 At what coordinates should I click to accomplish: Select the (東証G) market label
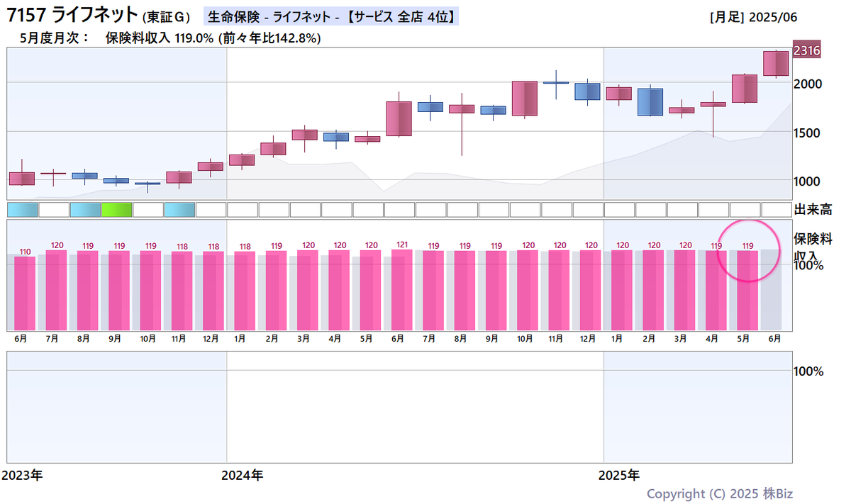click(x=166, y=17)
